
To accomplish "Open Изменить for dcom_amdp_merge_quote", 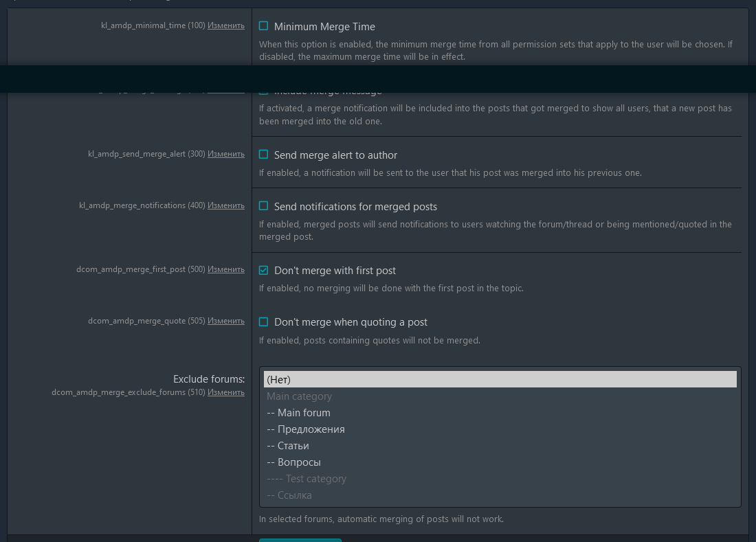I will tap(226, 321).
